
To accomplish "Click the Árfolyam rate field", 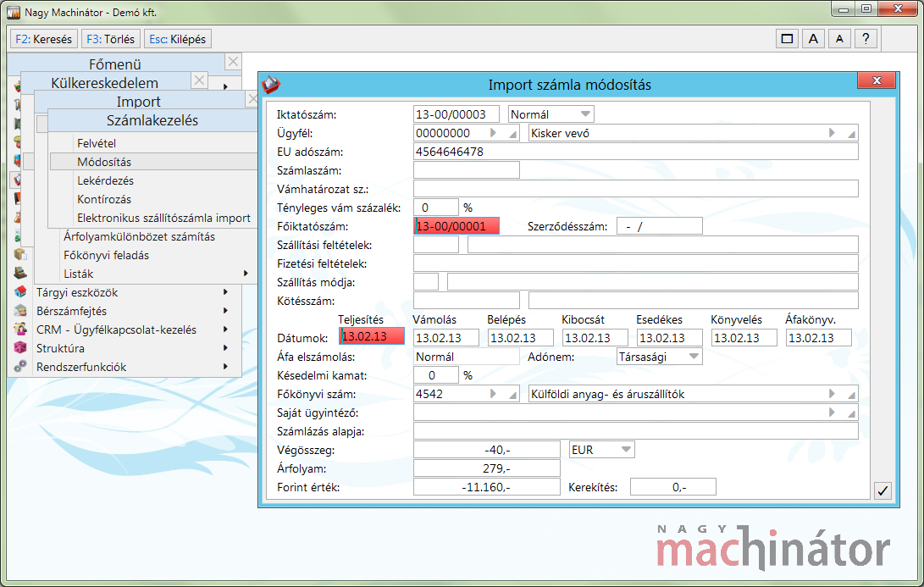I will (487, 468).
